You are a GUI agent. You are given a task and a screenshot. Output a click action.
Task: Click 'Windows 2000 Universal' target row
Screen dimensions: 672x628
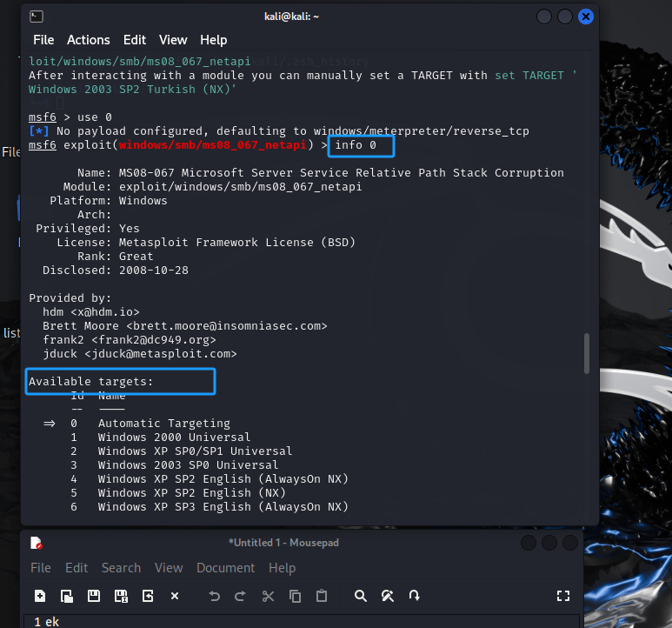[x=174, y=438]
